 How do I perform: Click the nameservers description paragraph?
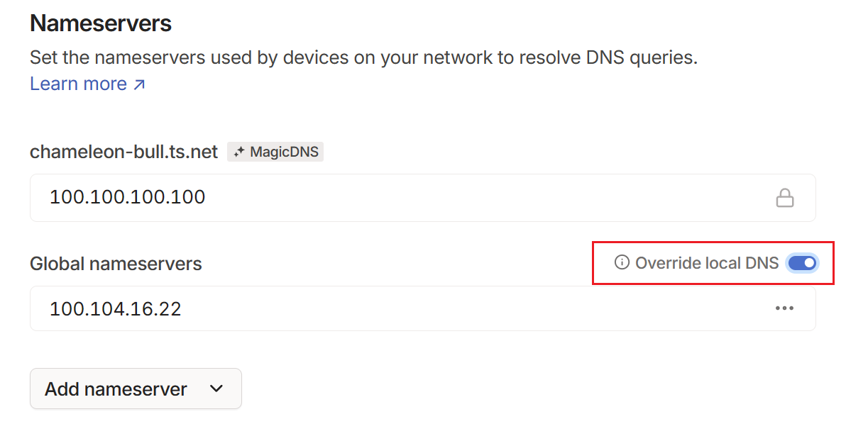click(x=363, y=57)
